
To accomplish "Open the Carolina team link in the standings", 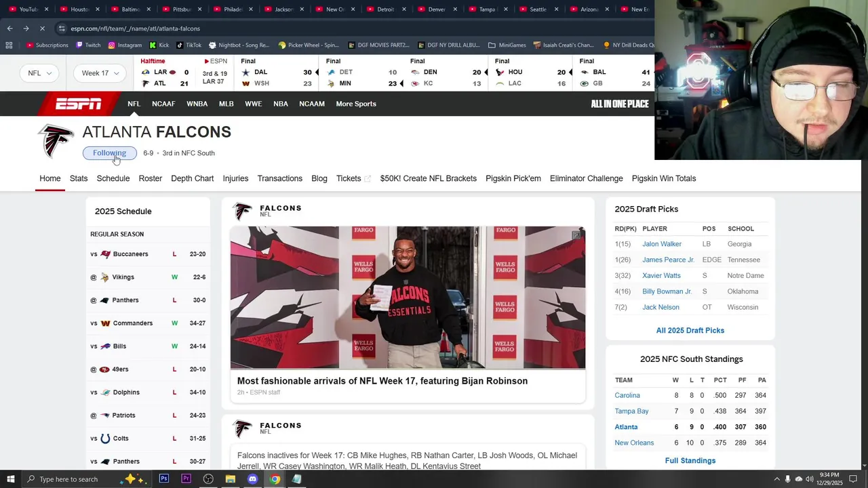I will pos(627,395).
